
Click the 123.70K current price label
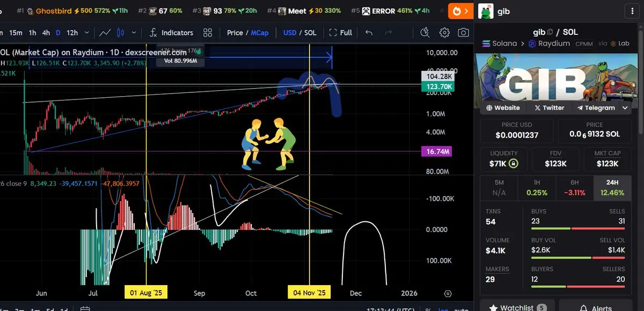[x=439, y=86]
